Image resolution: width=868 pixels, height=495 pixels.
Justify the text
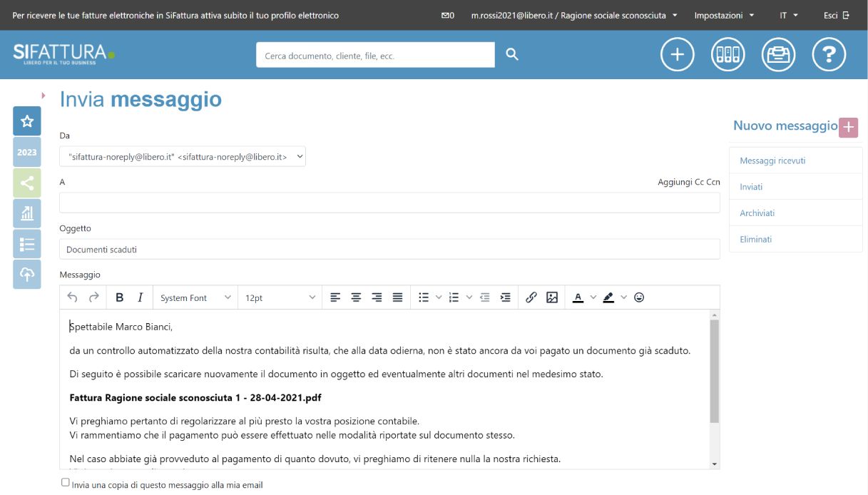[x=398, y=297]
